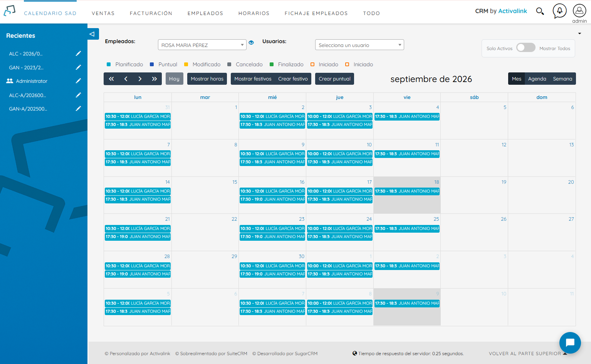The height and width of the screenshot is (364, 591).
Task: Toggle Solo Activos / Mostrar Todos switch
Action: 526,47
